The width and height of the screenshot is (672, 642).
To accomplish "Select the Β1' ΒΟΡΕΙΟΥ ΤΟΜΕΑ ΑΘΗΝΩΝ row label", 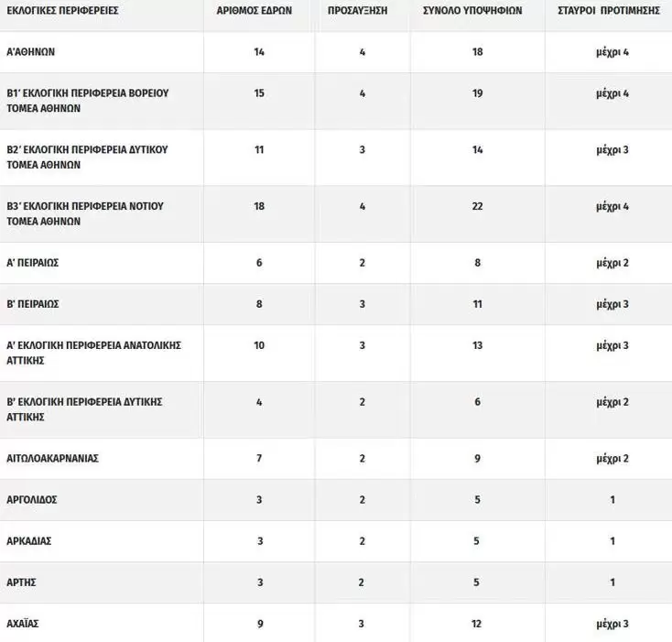I will click(88, 101).
